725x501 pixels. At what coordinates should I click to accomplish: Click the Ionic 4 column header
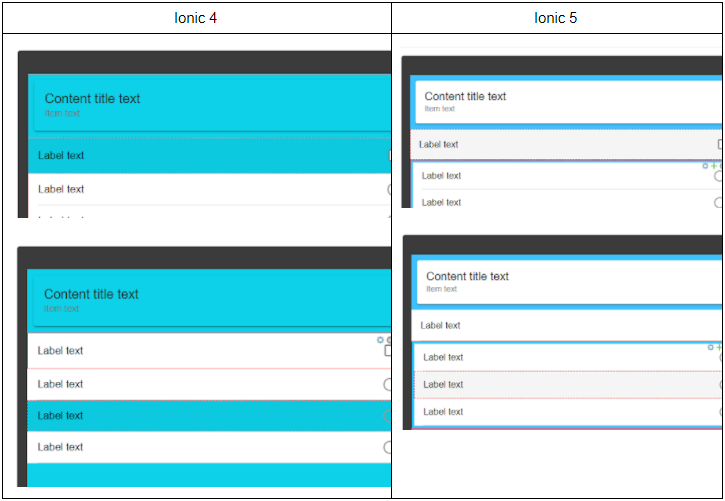click(196, 18)
